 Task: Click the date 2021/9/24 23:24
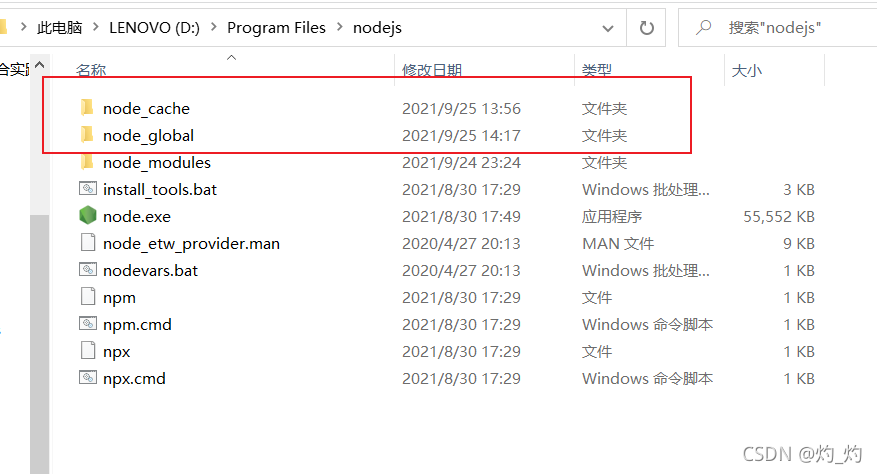(461, 162)
